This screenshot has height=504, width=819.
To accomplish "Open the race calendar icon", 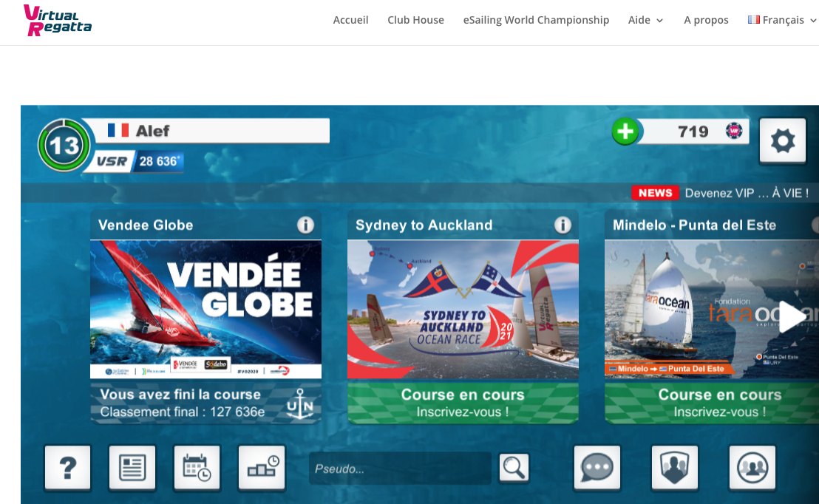I will point(197,468).
